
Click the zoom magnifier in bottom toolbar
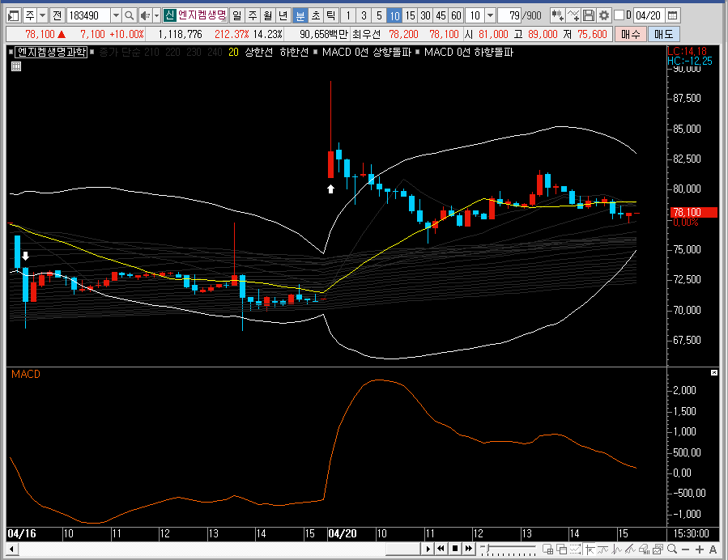point(671,549)
